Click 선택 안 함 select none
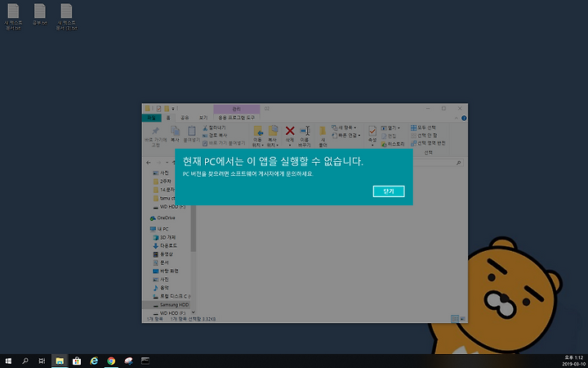The height and width of the screenshot is (368, 588). [x=424, y=135]
